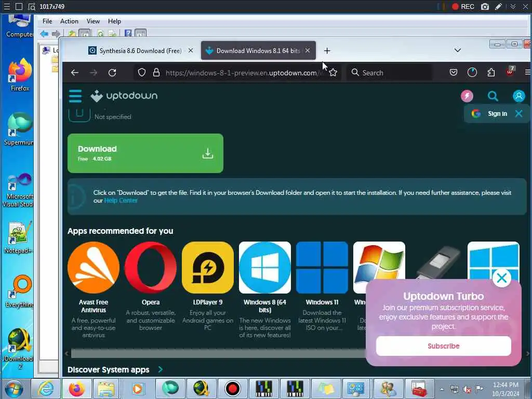Open the Opera browser app card

[150, 286]
